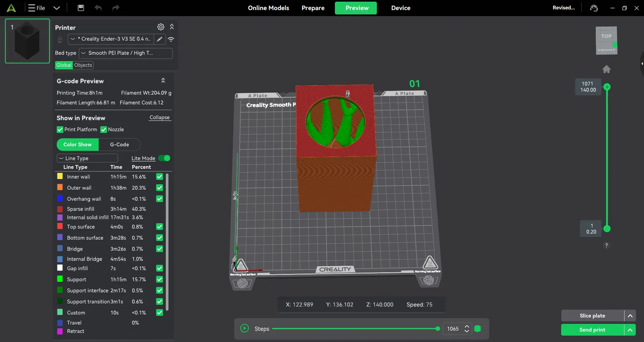Expand the dropdown arrow beside File
The image size is (644, 342).
(57, 8)
